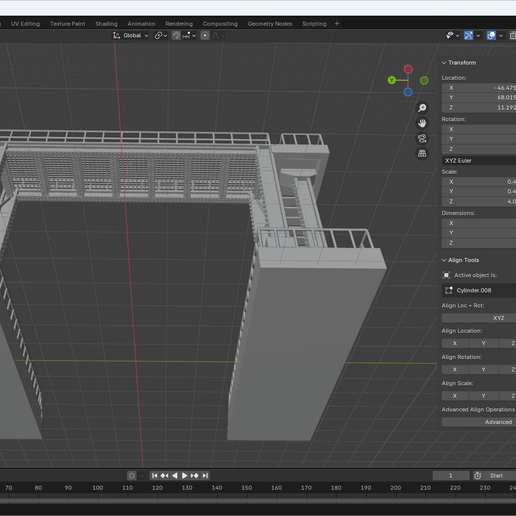The image size is (516, 516).
Task: Collapse the Transform panel
Action: tap(459, 63)
